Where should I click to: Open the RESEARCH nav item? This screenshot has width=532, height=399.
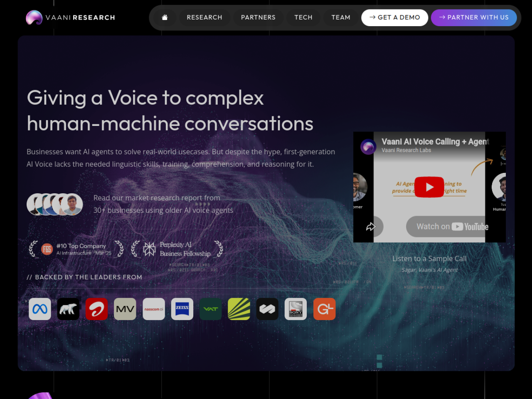(204, 17)
